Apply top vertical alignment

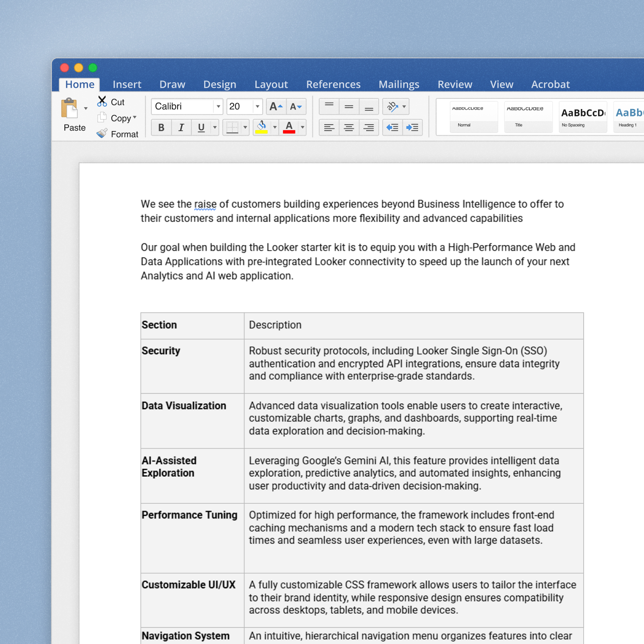[x=329, y=107]
